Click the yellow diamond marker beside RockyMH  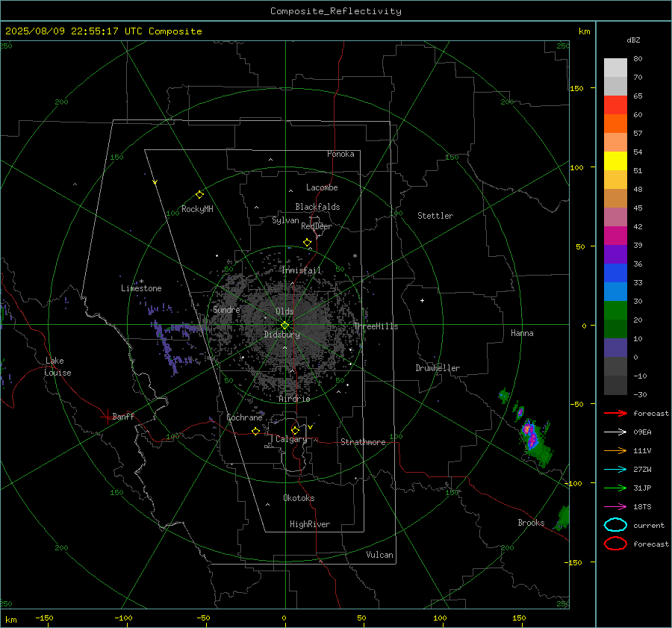click(x=199, y=195)
